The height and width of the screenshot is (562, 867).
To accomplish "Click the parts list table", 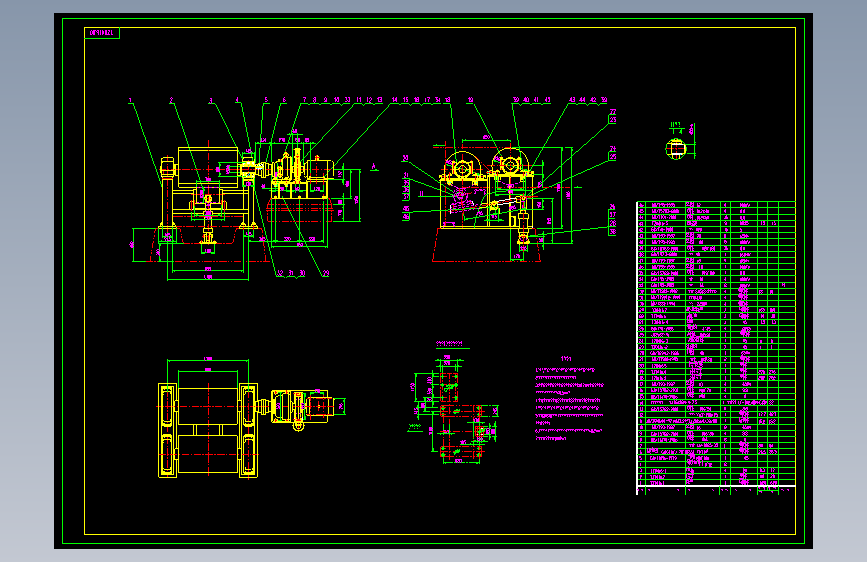I will 716,347.
